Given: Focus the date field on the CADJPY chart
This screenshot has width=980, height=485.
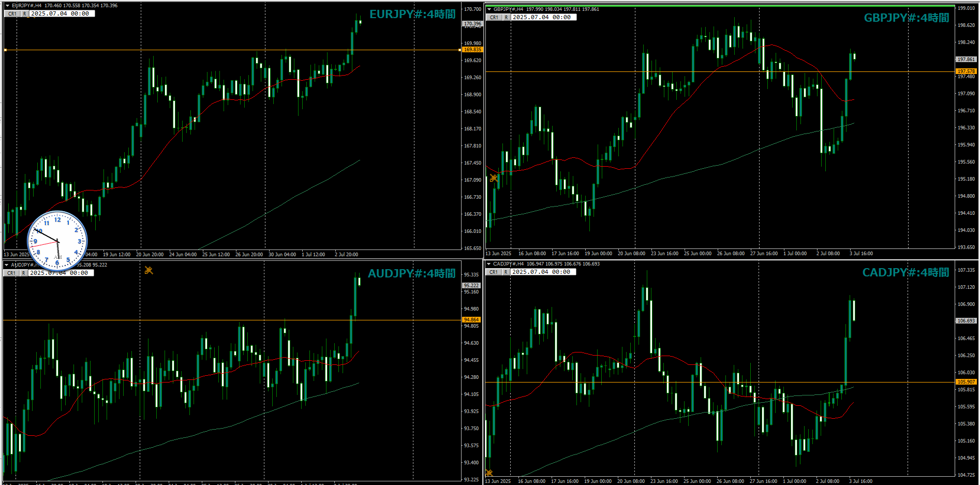Looking at the screenshot, I should [x=543, y=272].
